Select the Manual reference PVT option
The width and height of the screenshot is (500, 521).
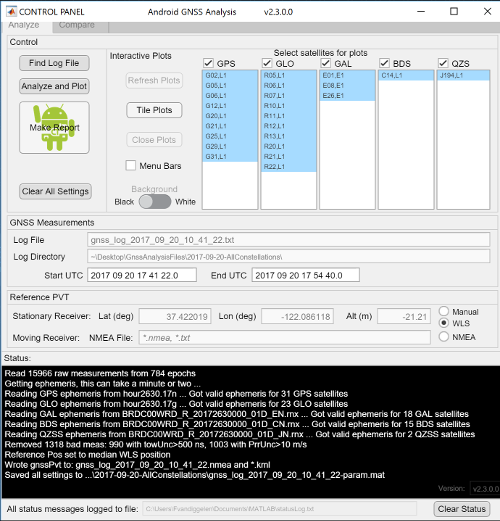pyautogui.click(x=444, y=311)
